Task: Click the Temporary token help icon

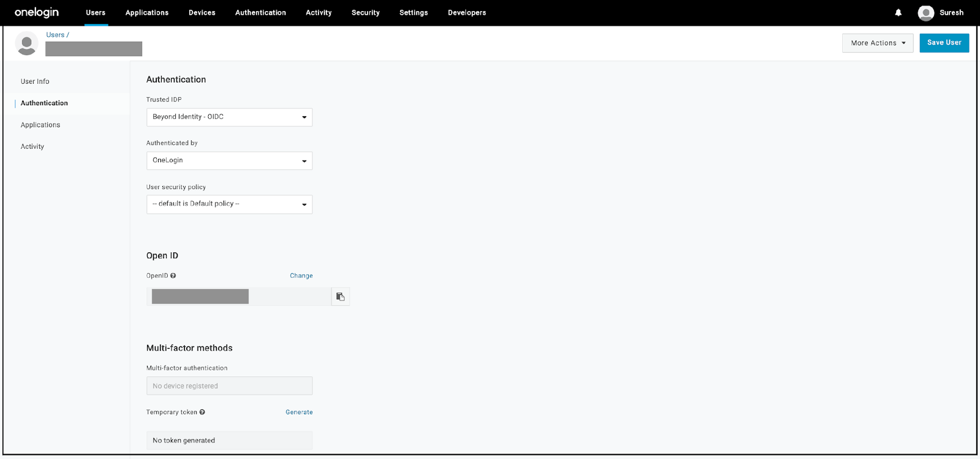Action: (x=202, y=412)
